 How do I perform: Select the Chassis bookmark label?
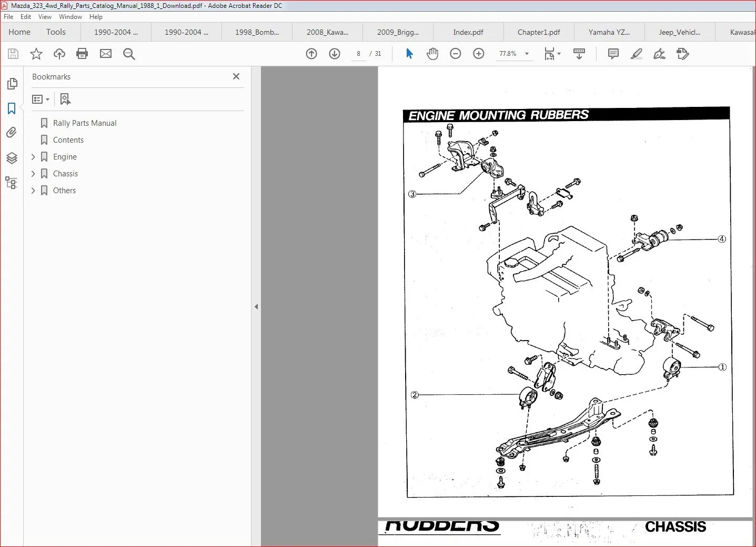coord(65,174)
